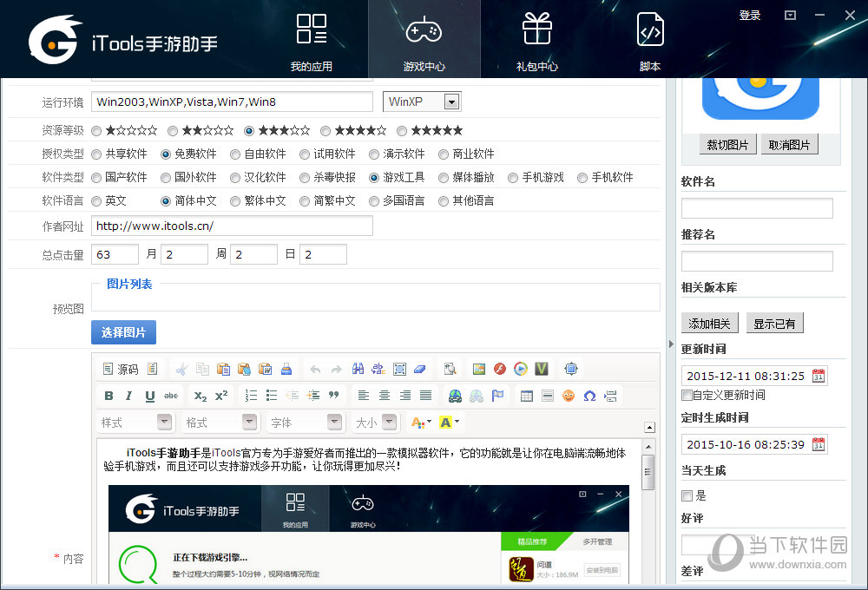Screen dimensions: 868x590
Task: Open the WinXP dropdown menu
Action: pos(452,102)
